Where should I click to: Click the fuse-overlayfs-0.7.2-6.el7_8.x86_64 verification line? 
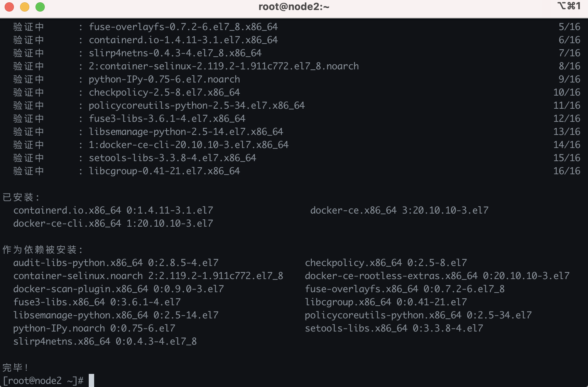pos(183,27)
